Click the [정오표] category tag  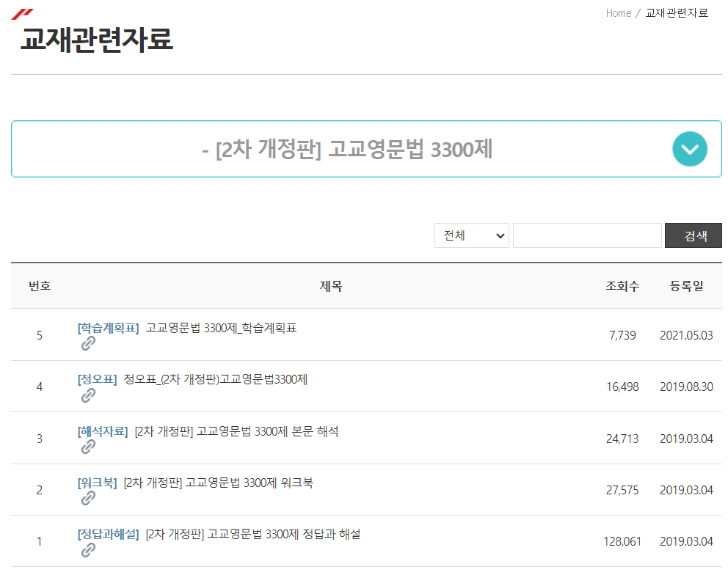point(97,379)
